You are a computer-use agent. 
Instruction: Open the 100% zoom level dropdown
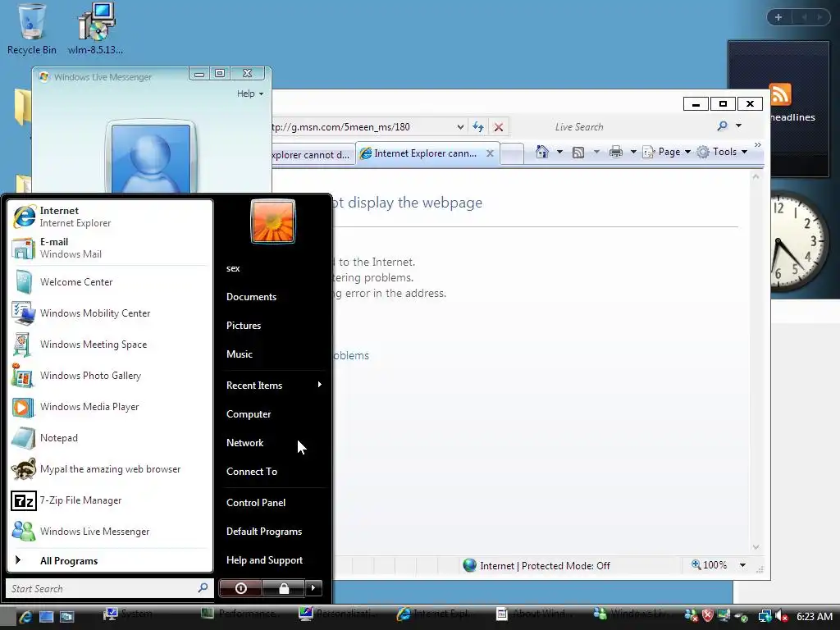pos(742,565)
